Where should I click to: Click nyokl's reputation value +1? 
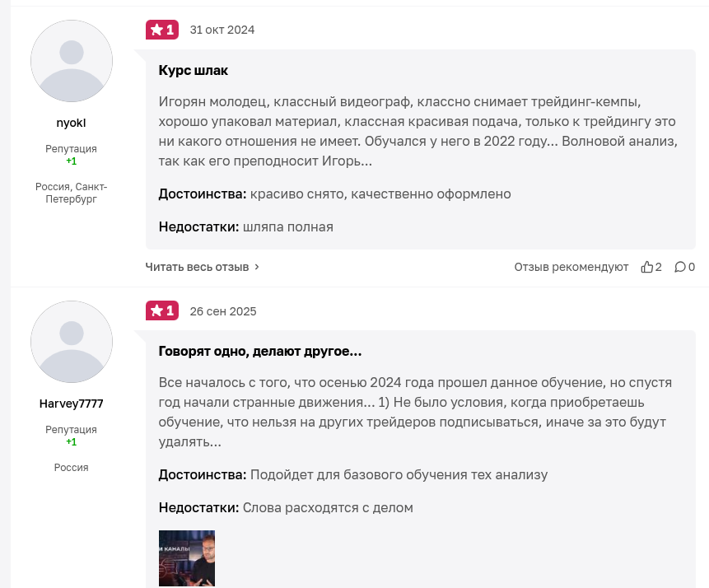[x=72, y=161]
